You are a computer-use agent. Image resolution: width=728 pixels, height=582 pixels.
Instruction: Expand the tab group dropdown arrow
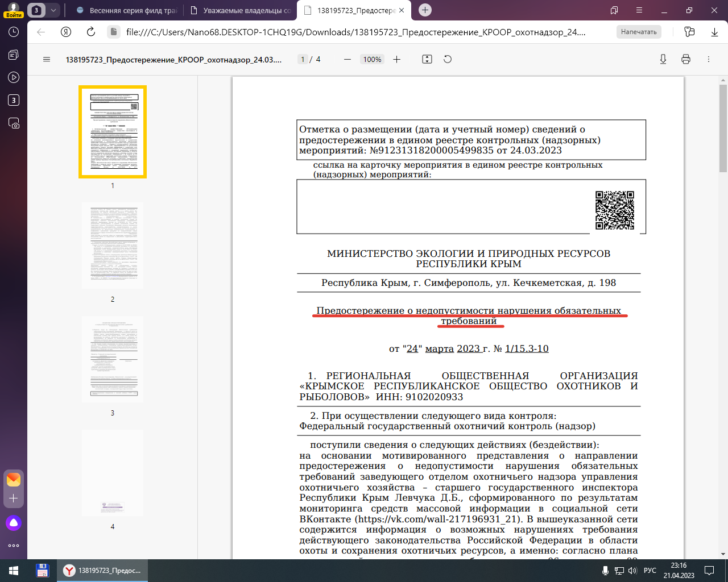coord(53,10)
